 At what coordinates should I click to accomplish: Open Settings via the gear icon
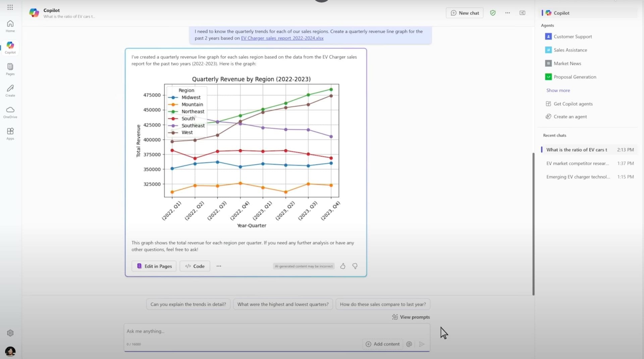click(x=10, y=333)
